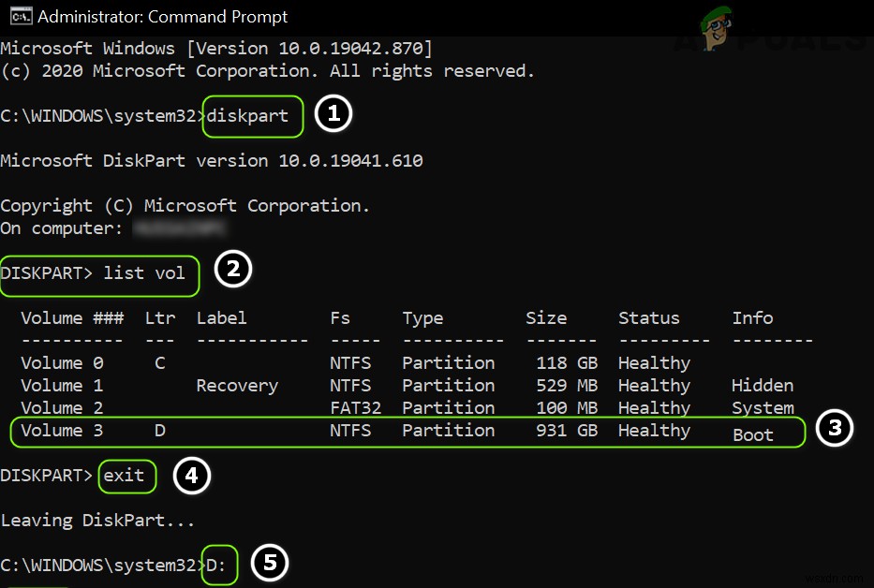Click the exit highlighted command

[x=126, y=476]
